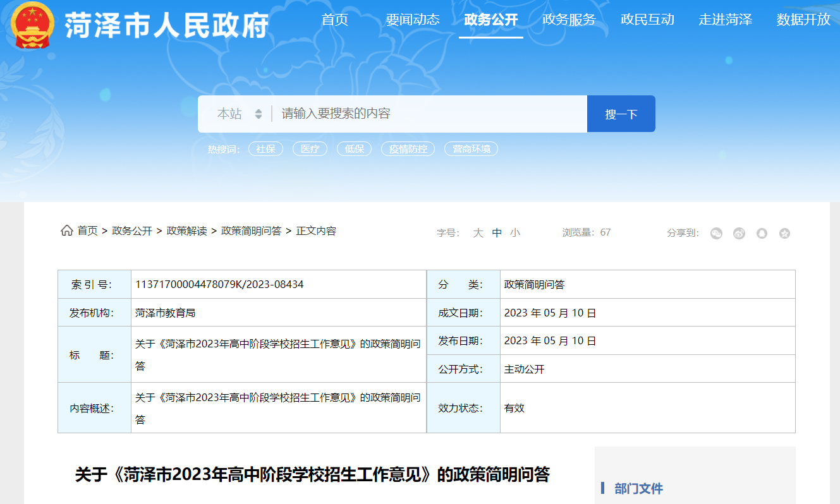Select hot keyword 疫情防控
The image size is (840, 504).
pos(408,149)
